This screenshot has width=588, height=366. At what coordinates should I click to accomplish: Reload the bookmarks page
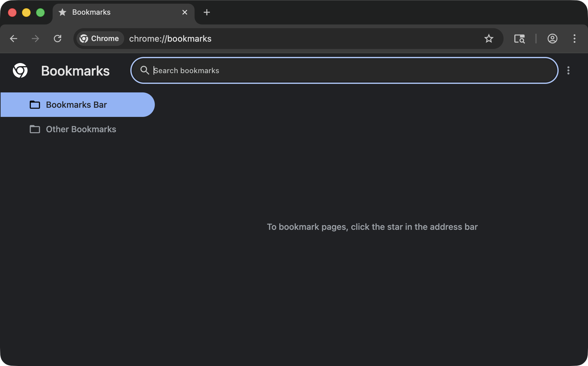click(x=58, y=39)
